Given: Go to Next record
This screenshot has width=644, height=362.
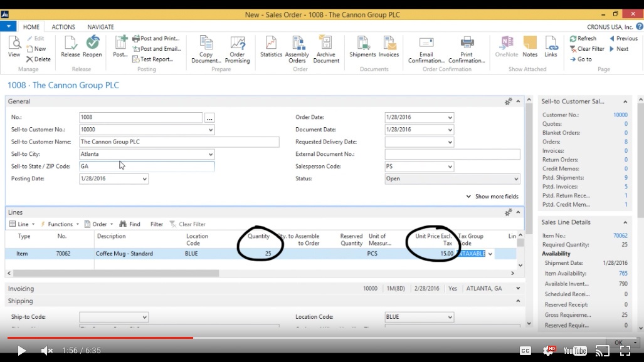Looking at the screenshot, I should click(619, 49).
